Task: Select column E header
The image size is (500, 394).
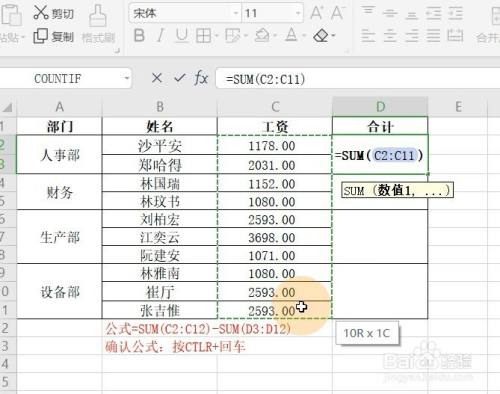Action: (x=458, y=107)
